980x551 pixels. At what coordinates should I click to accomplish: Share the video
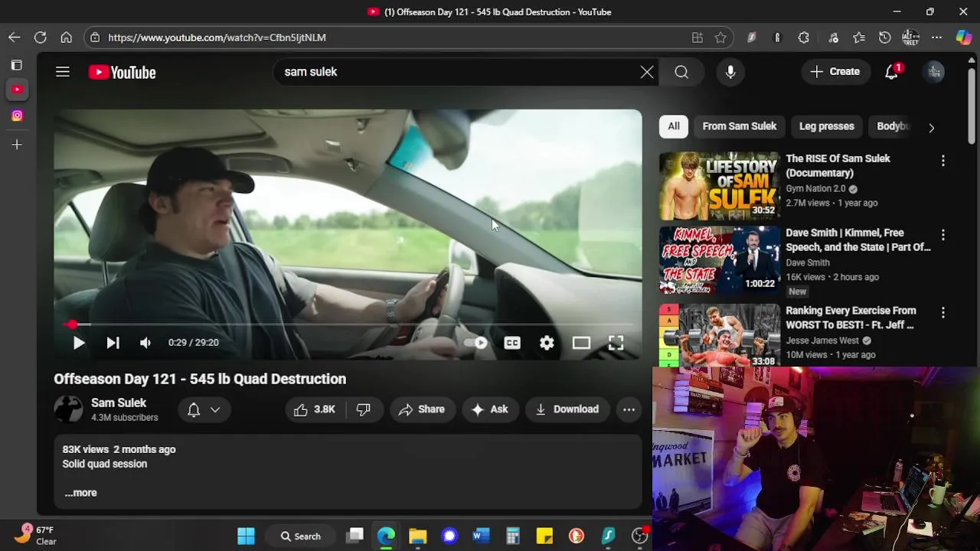point(422,409)
